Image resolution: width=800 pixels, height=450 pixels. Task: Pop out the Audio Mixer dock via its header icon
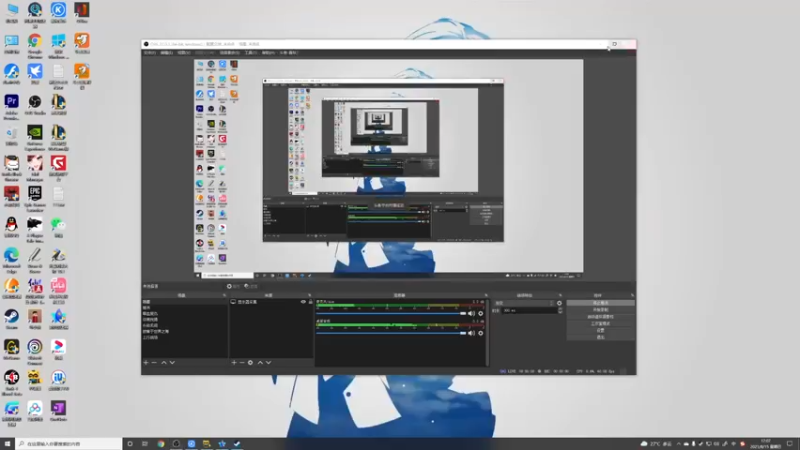coord(486,295)
